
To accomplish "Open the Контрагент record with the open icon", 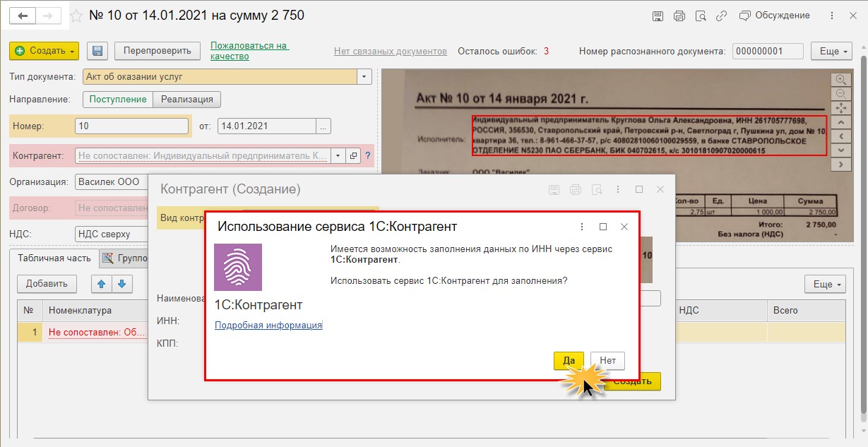I will click(353, 155).
